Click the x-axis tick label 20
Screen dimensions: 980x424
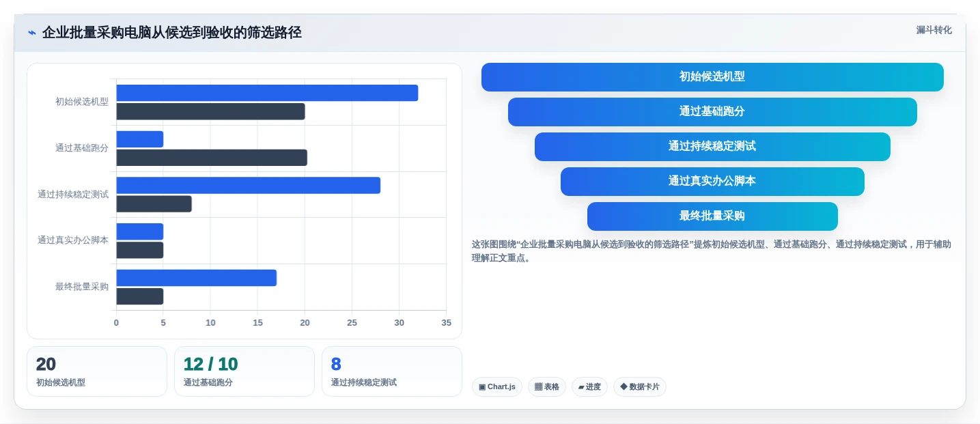305,323
